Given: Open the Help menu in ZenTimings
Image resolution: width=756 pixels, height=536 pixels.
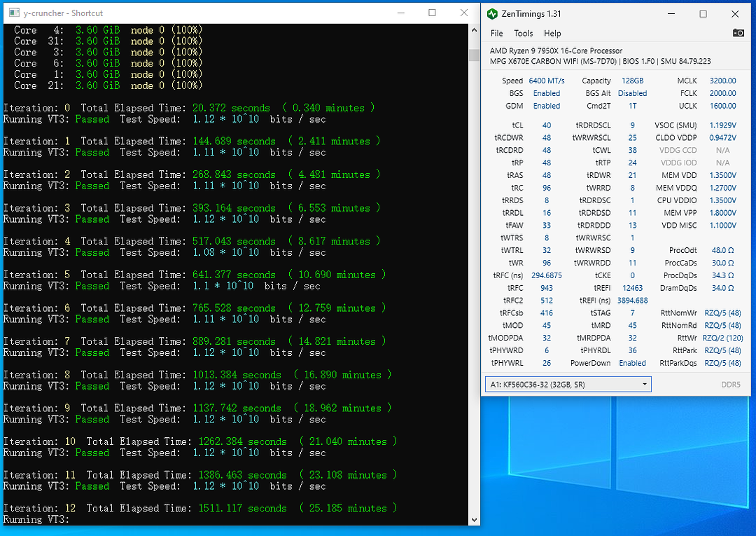Looking at the screenshot, I should pos(552,33).
